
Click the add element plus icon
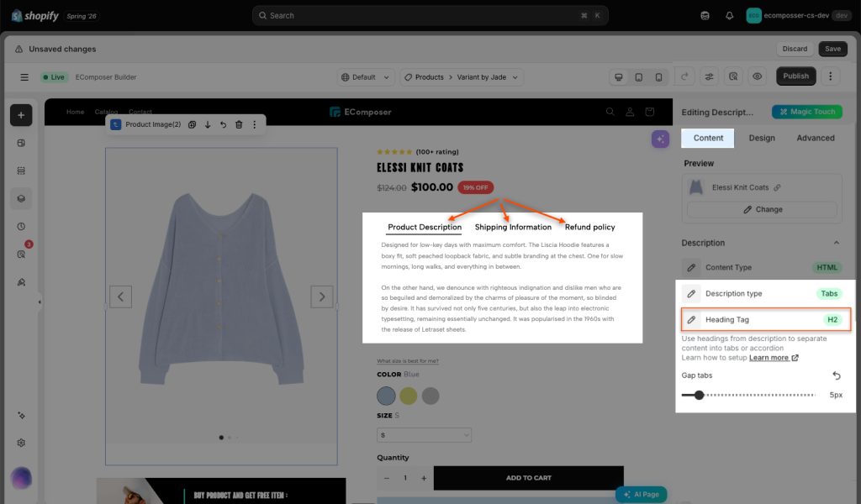[21, 115]
